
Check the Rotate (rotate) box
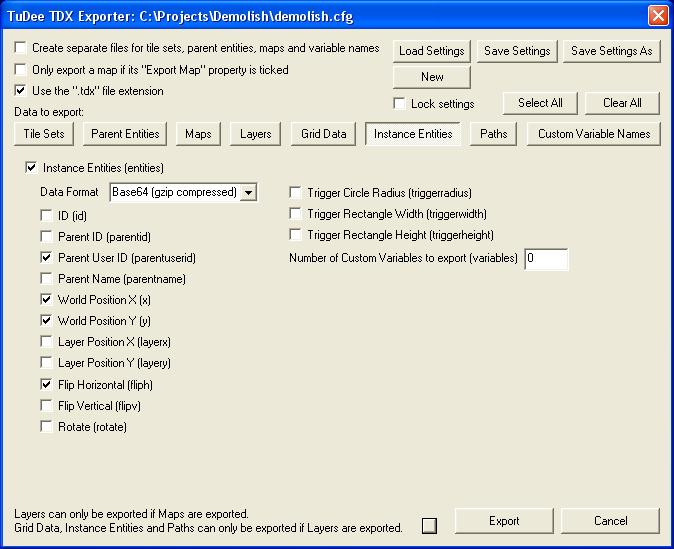[46, 426]
